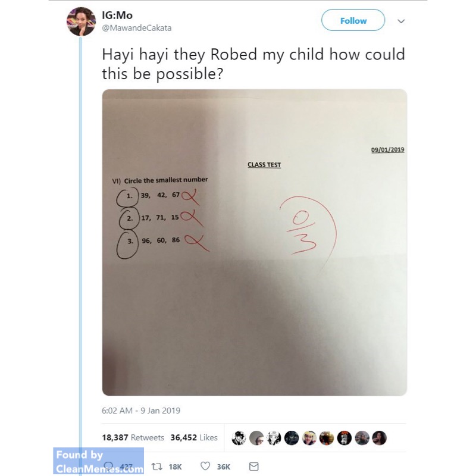Viewport: 476px width, 476px height.
Task: Click the IG:Mo display name
Action: click(117, 15)
